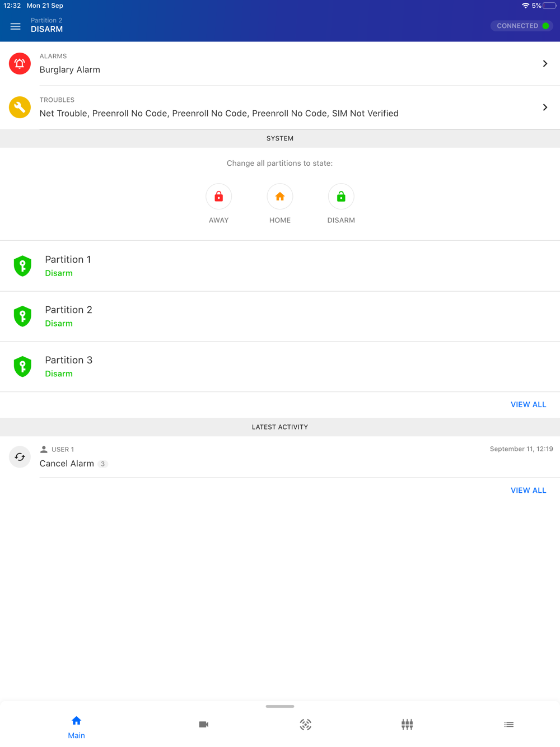Set all partitions to HOME

(x=280, y=197)
